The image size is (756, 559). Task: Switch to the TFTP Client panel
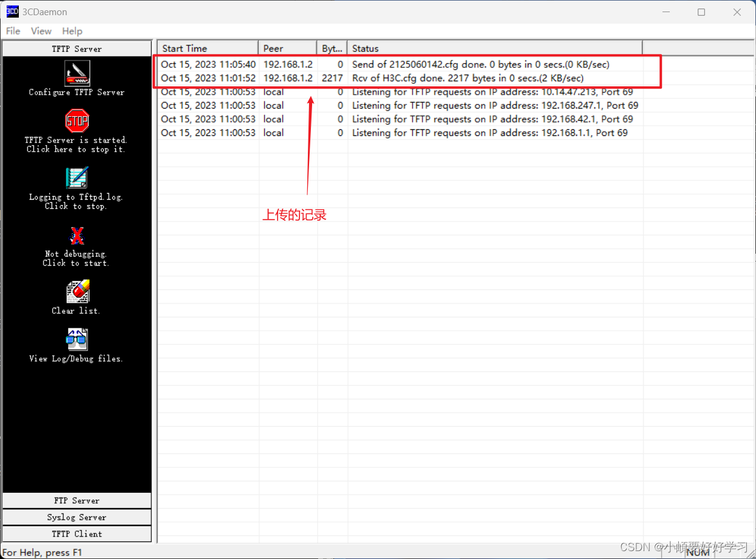click(77, 534)
